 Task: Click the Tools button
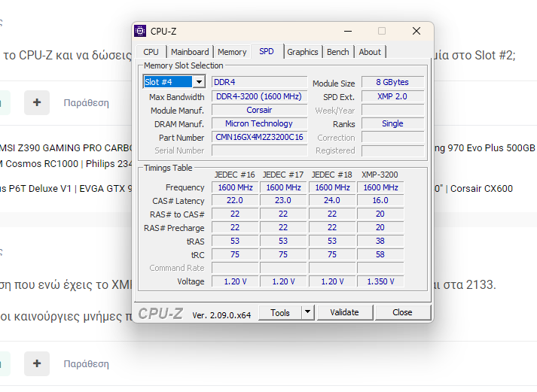(280, 313)
